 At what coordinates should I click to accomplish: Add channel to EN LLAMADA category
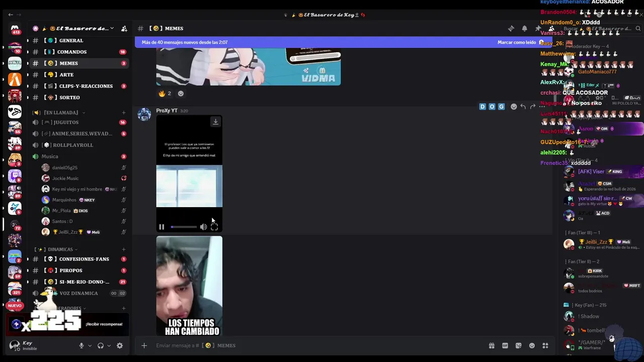[x=124, y=113]
